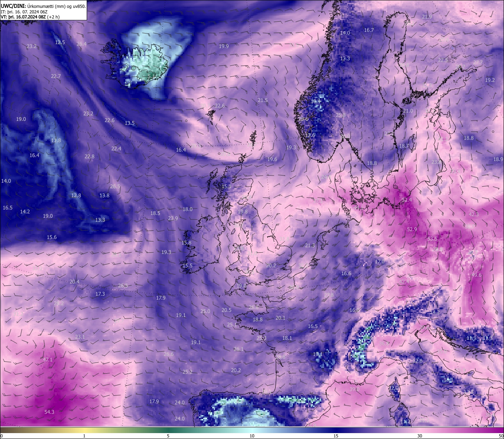The width and height of the screenshot is (504, 439).
Task: Click the 22.4 value label
Action: (116, 148)
